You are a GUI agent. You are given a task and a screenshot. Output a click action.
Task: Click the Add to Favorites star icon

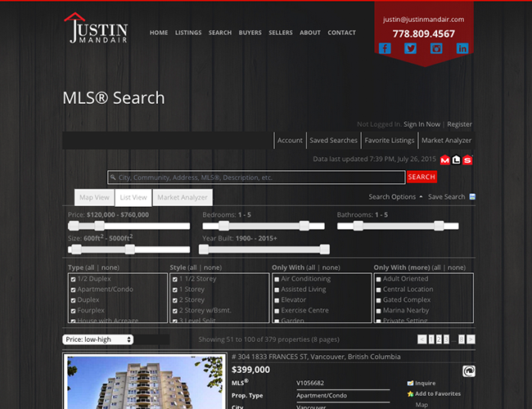[411, 393]
